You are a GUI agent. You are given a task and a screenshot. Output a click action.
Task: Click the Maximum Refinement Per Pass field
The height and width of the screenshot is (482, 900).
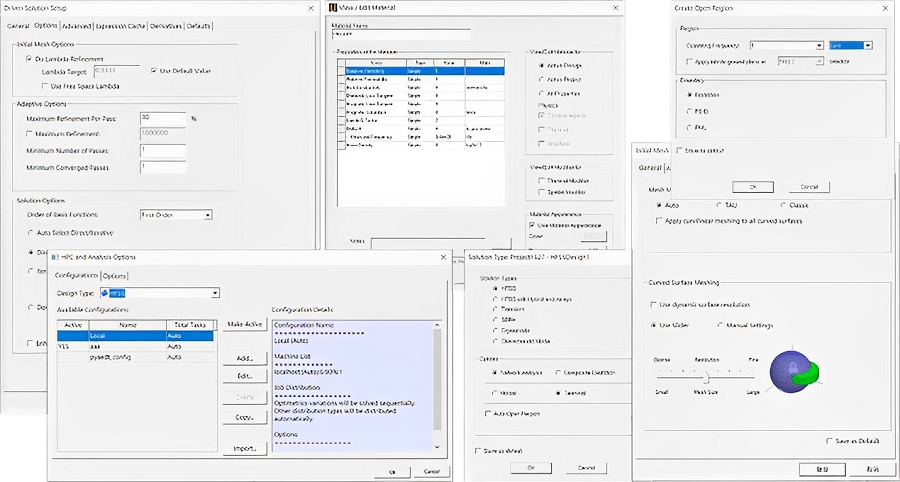pyautogui.click(x=164, y=119)
